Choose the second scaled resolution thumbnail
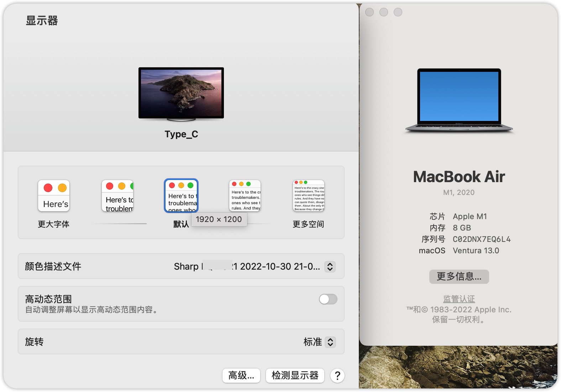 point(117,196)
